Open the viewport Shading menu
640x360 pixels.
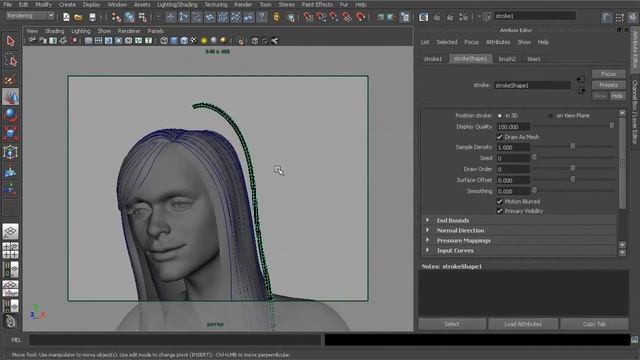pos(54,31)
